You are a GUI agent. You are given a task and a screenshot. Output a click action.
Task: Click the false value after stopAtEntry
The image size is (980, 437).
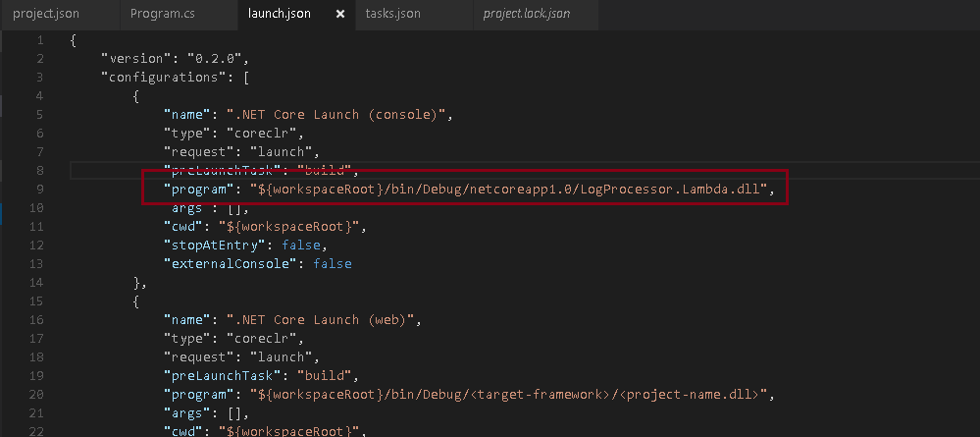300,245
